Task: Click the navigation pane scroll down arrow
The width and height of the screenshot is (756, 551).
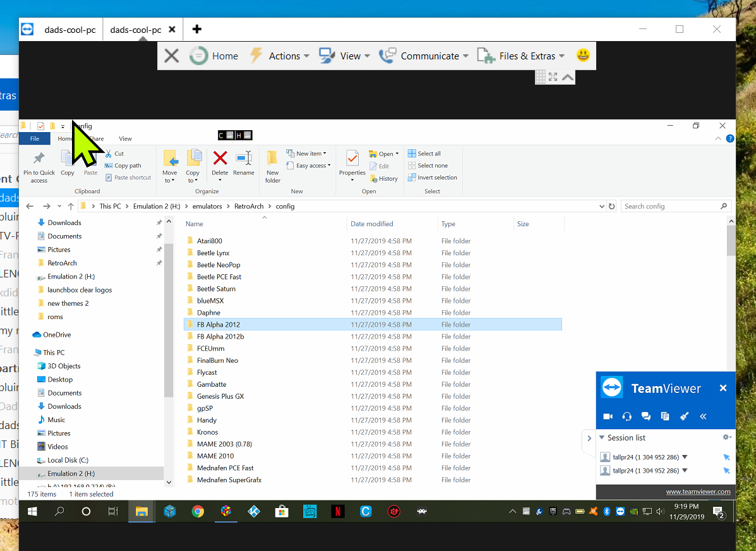Action: (169, 481)
